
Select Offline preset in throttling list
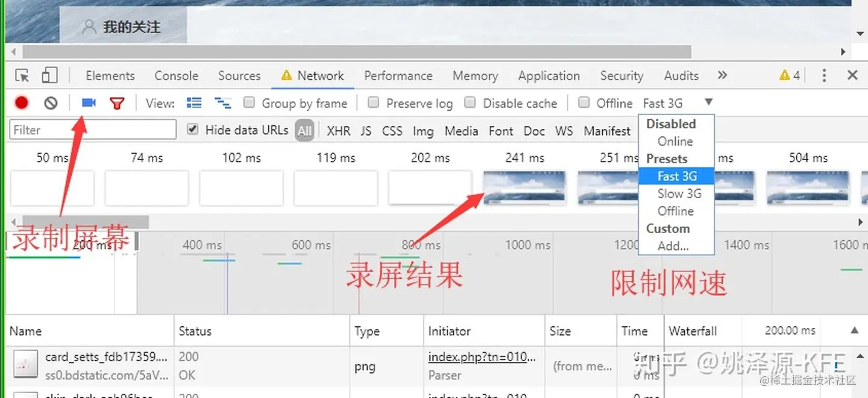pyautogui.click(x=676, y=211)
